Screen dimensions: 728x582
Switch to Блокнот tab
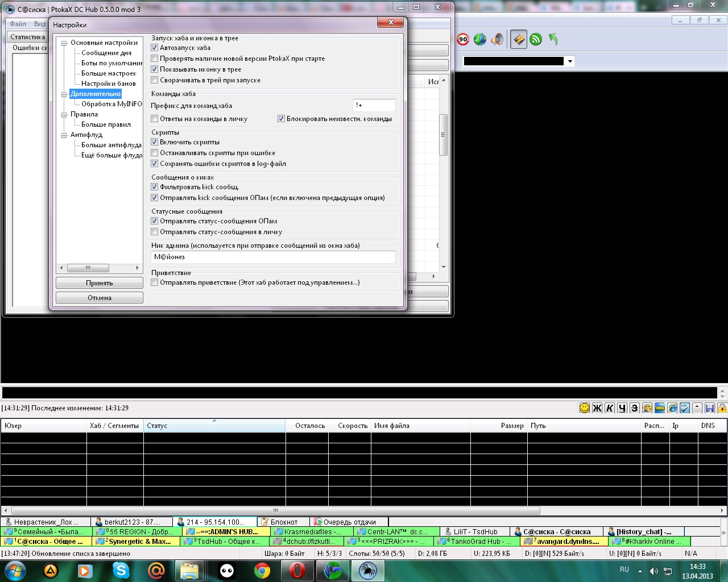[283, 522]
